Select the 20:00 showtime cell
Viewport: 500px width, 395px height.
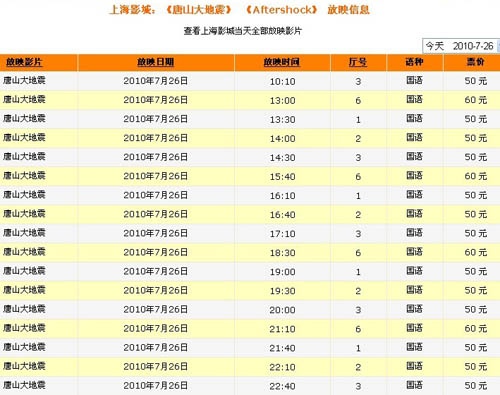click(282, 310)
